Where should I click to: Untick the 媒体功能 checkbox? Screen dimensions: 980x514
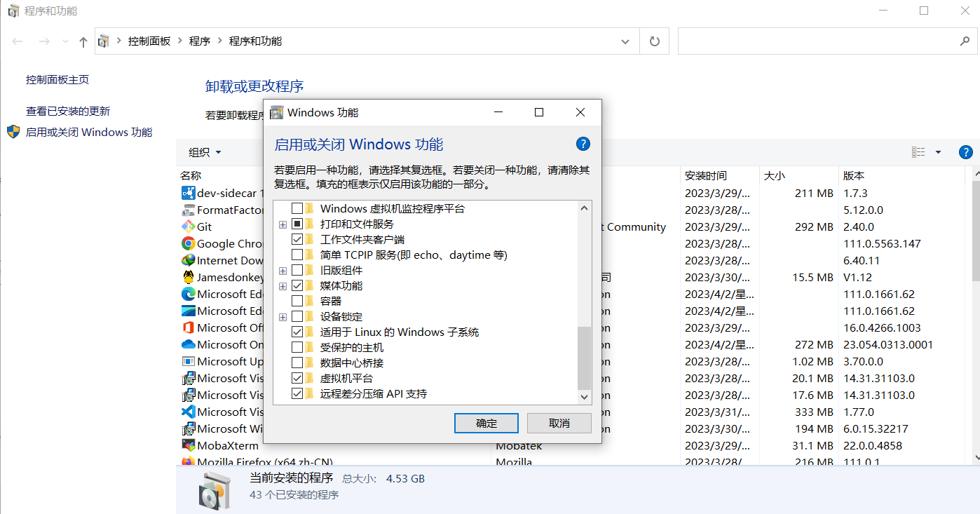tap(297, 285)
